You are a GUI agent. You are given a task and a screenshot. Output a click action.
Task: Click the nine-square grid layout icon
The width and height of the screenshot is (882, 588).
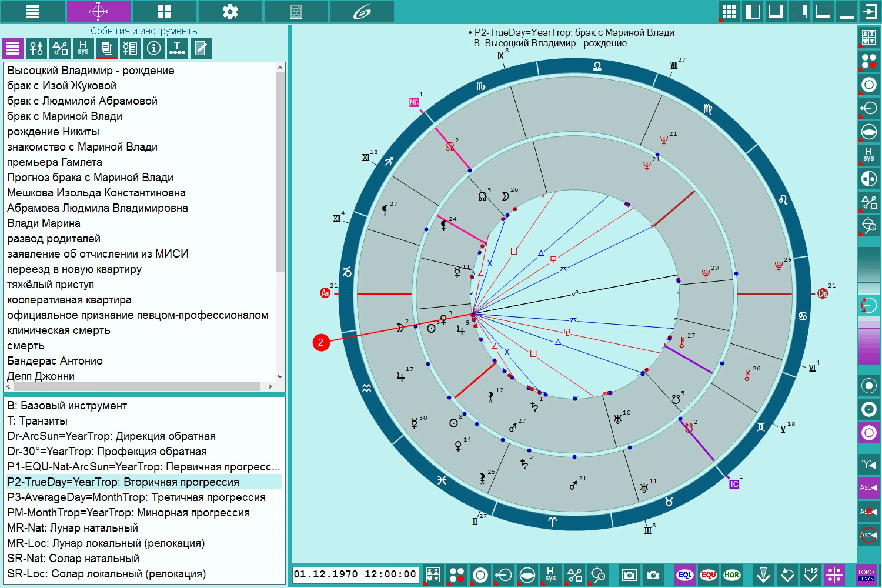pyautogui.click(x=729, y=12)
